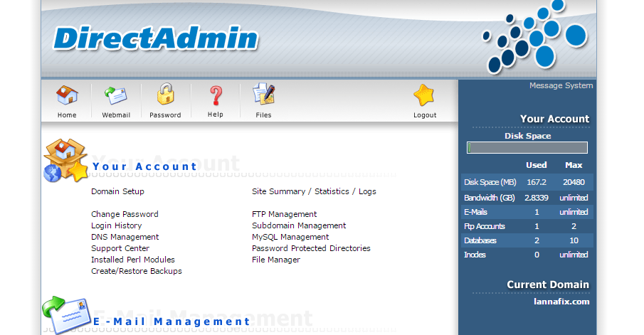Open the Webmail envelope icon
Image resolution: width=644 pixels, height=335 pixels.
pos(116,95)
